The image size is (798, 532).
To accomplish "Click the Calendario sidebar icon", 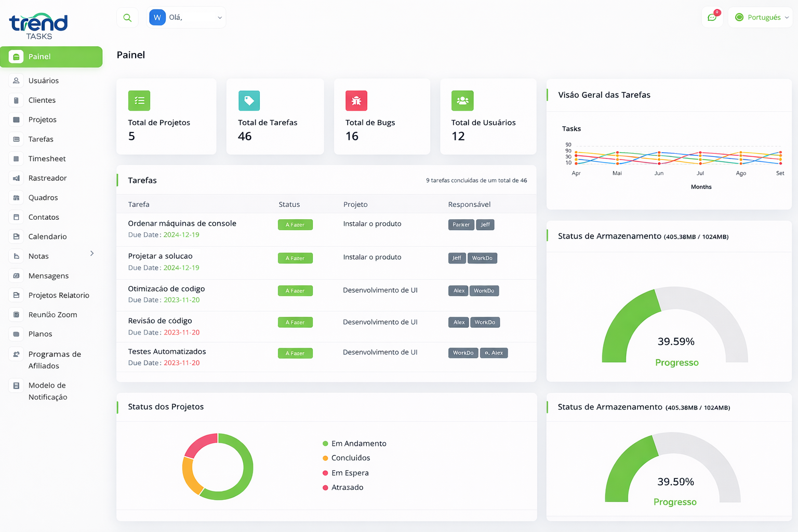I will [x=17, y=236].
